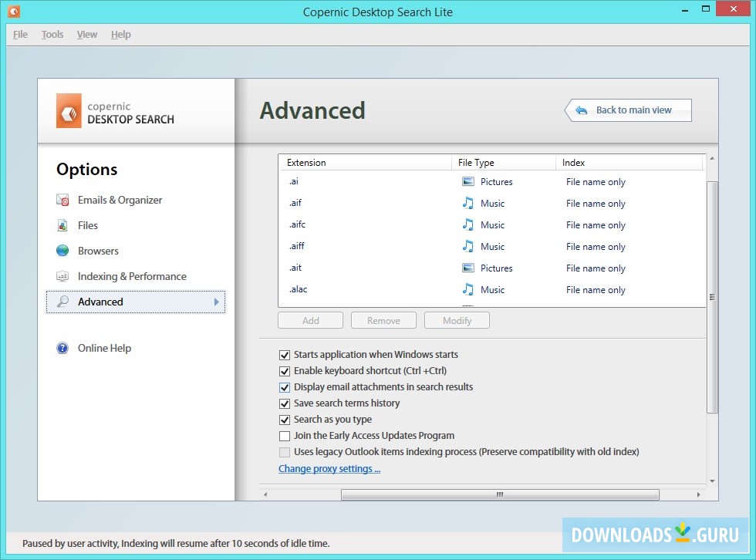Screen dimensions: 756x560
Task: Click the Copernic logo icon in sidebar header
Action: click(69, 110)
